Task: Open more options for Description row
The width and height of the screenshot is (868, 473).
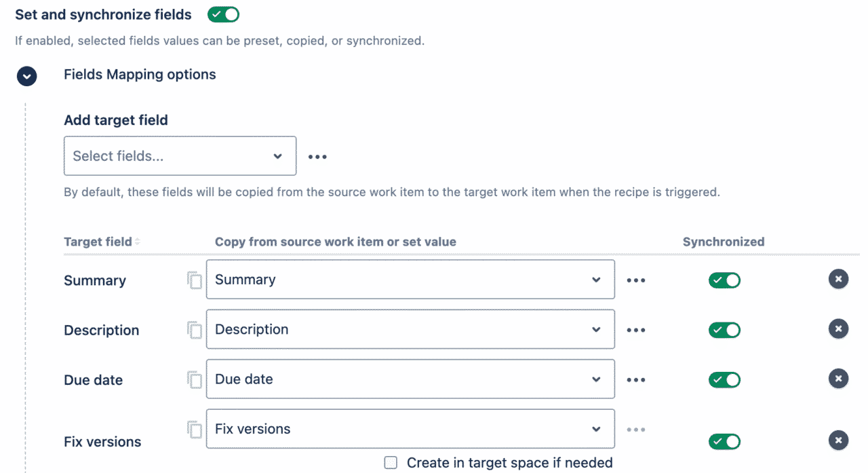Action: (x=636, y=330)
